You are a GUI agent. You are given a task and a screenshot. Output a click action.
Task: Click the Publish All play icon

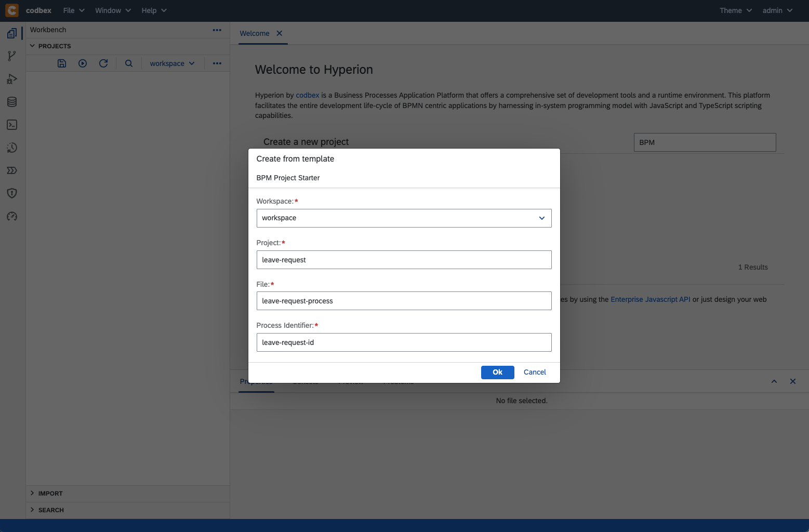(83, 63)
